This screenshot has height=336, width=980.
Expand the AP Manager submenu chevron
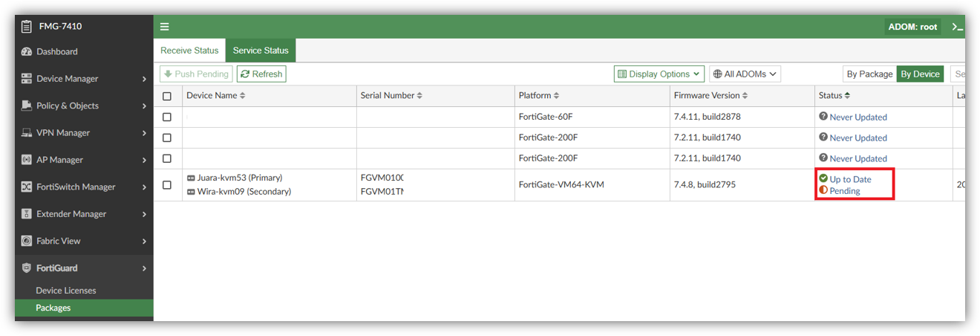[x=144, y=160]
